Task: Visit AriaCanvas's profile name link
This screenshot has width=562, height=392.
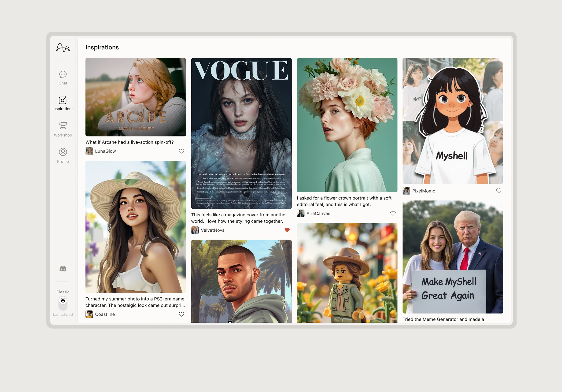Action: click(318, 214)
